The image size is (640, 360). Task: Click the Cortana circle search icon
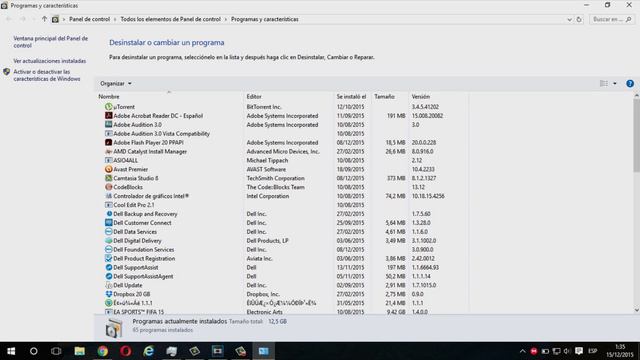pyautogui.click(x=34, y=351)
